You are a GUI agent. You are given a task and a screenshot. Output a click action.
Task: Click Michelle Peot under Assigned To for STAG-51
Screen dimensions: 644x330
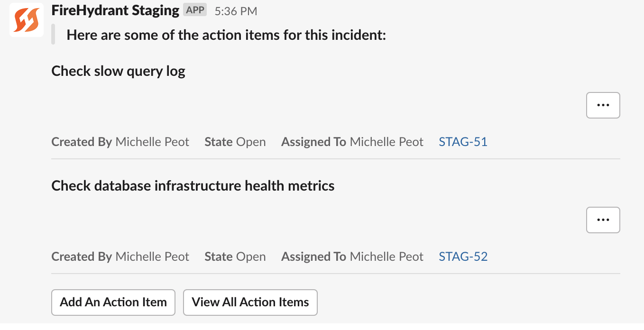pos(386,141)
